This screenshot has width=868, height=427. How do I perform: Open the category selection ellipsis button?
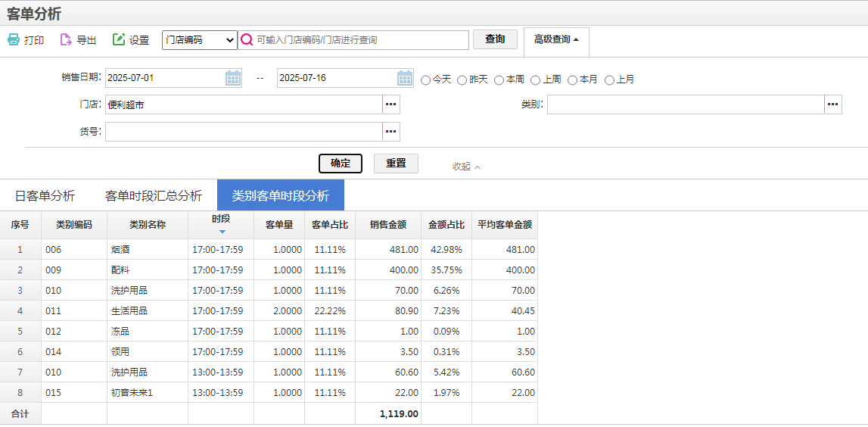[833, 104]
